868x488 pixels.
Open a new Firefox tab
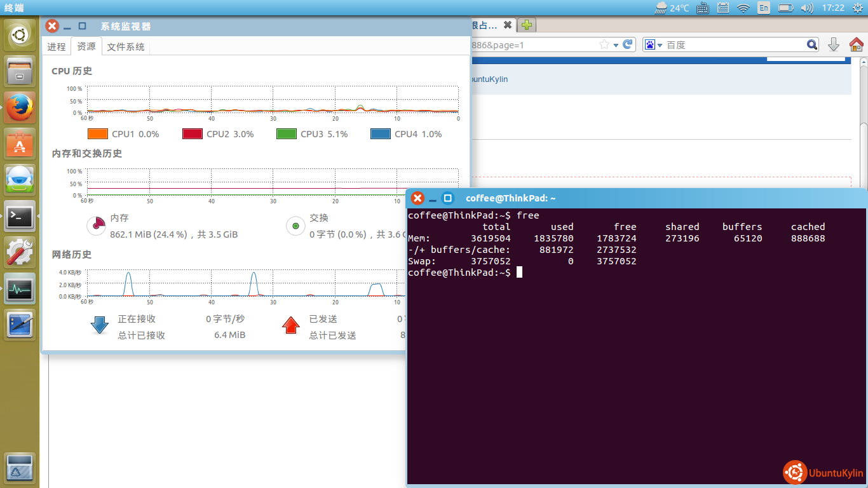click(x=526, y=25)
